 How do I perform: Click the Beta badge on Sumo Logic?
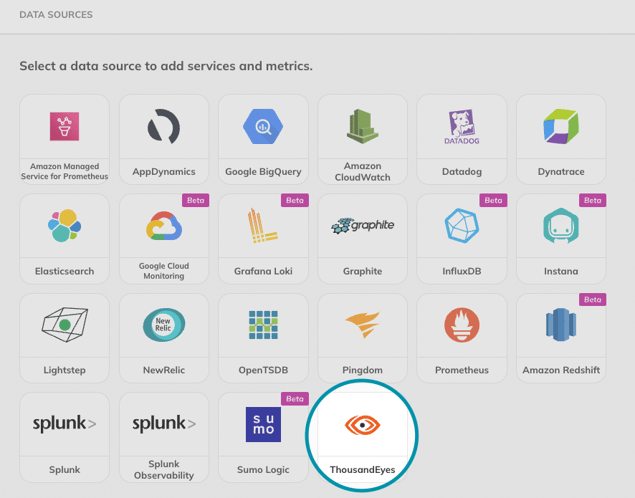tap(295, 399)
